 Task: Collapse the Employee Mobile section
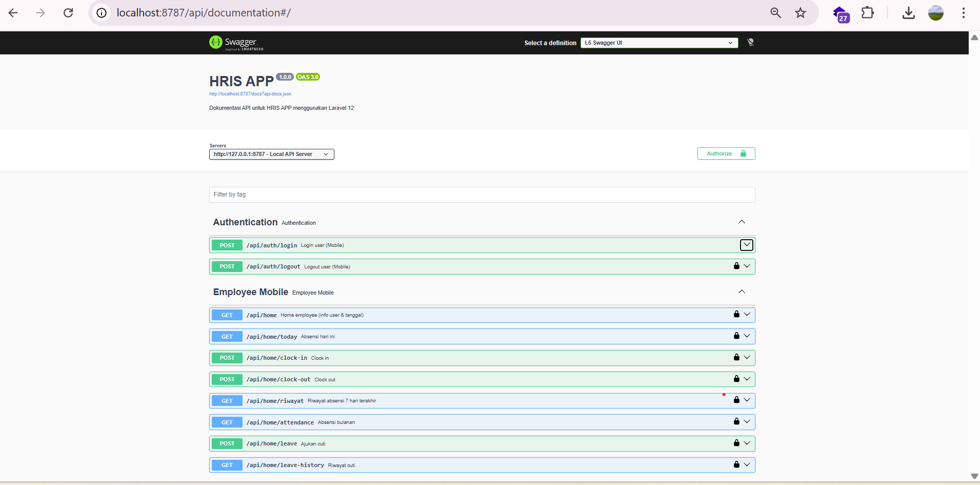click(742, 292)
